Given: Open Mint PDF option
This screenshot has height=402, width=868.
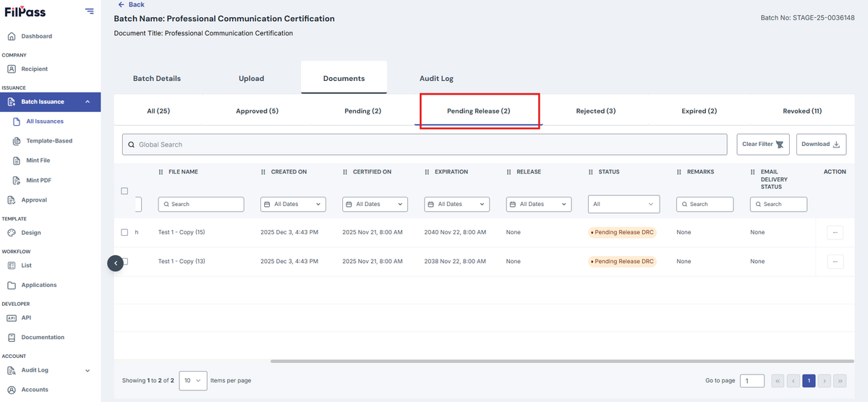Looking at the screenshot, I should click(x=38, y=180).
